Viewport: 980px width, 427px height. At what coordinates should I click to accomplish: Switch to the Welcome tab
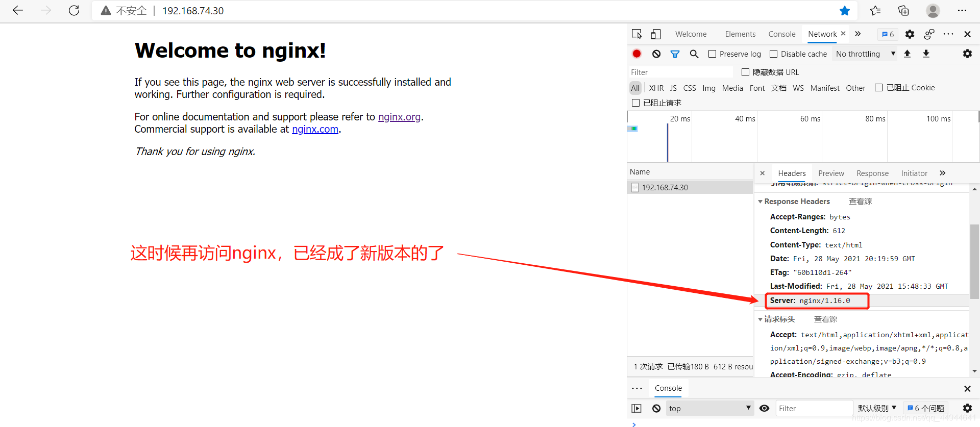point(691,34)
